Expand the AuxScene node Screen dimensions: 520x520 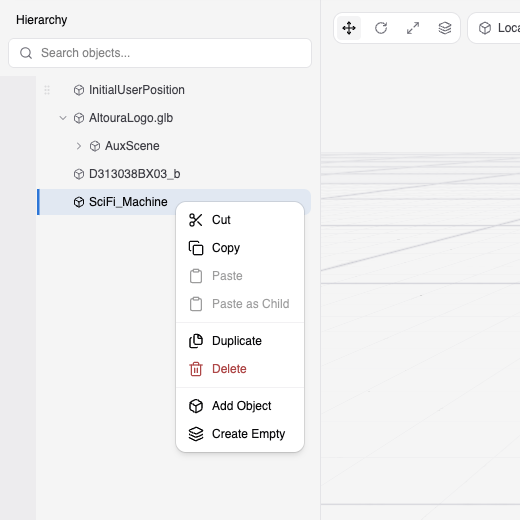79,146
